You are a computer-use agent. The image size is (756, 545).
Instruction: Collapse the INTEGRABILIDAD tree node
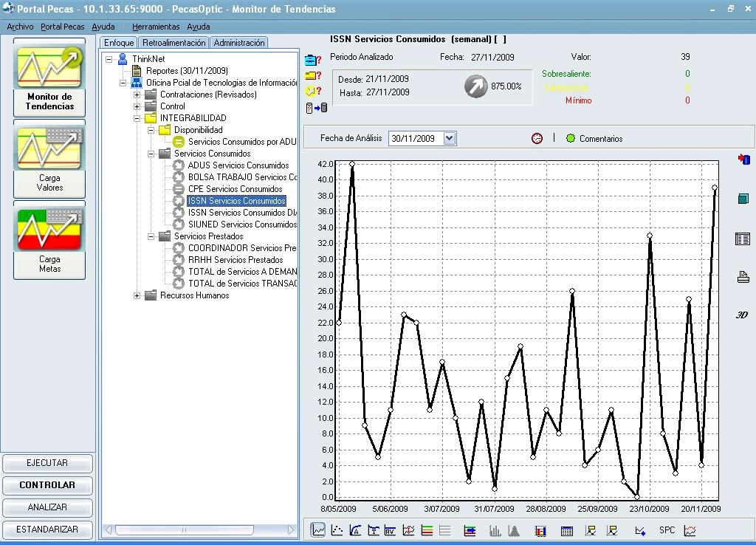[x=137, y=118]
